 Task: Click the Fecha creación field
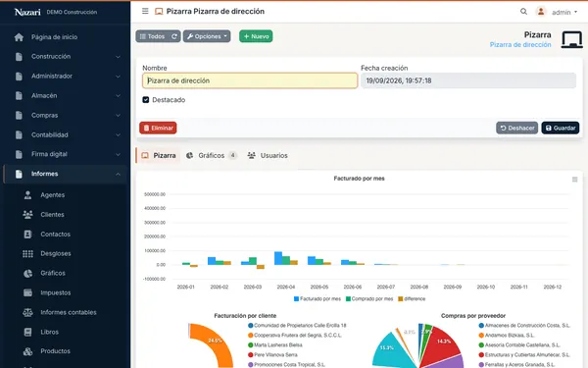468,80
